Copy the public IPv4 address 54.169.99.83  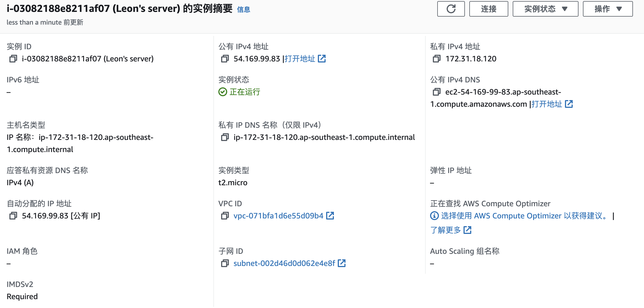[x=225, y=59]
